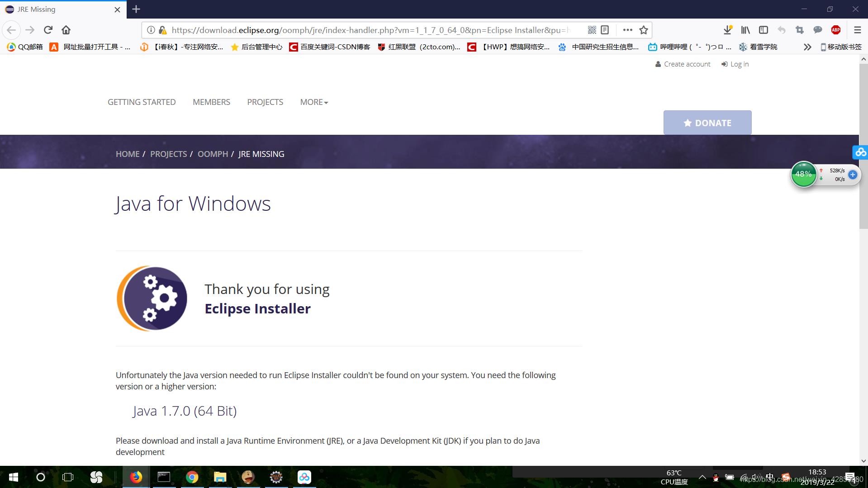
Task: Show more bookmarks chevron
Action: click(807, 47)
